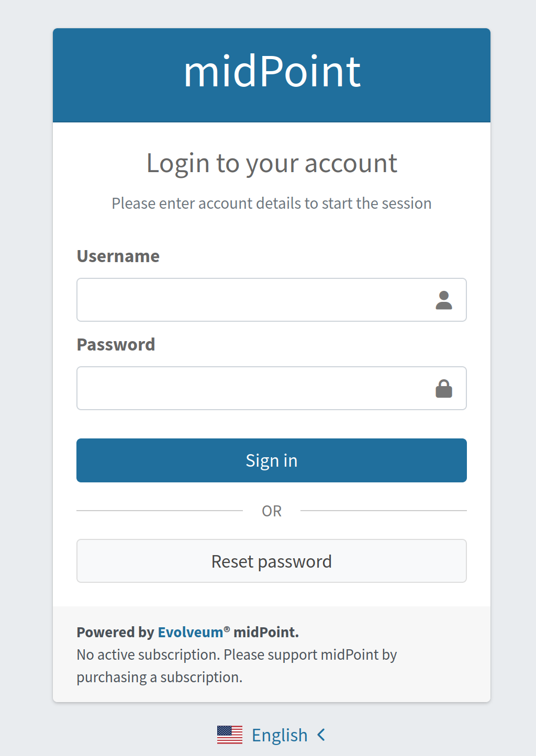Viewport: 536px width, 756px height.
Task: Click the subscription notice in the footer
Action: (x=237, y=665)
